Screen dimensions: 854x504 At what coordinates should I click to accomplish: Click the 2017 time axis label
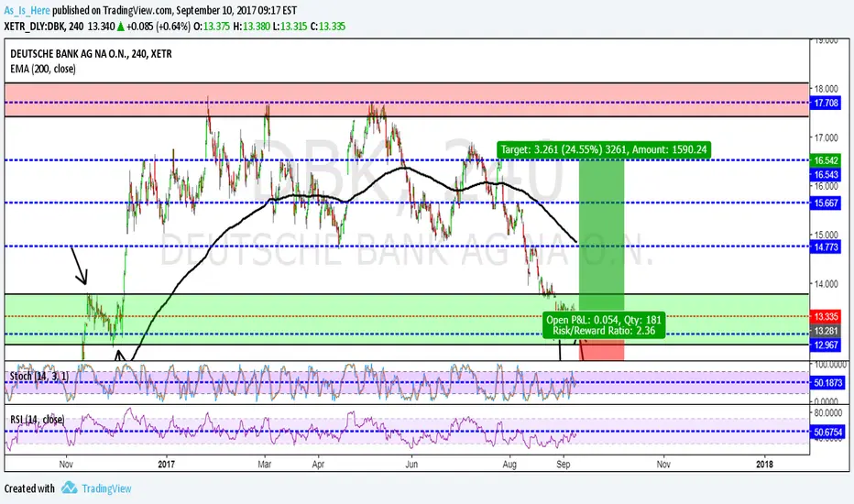click(166, 465)
